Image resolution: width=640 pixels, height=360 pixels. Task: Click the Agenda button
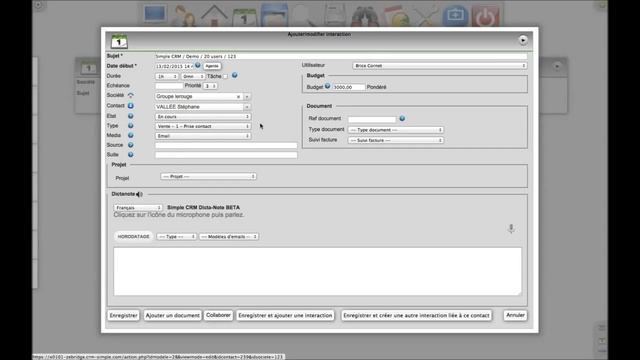212,66
